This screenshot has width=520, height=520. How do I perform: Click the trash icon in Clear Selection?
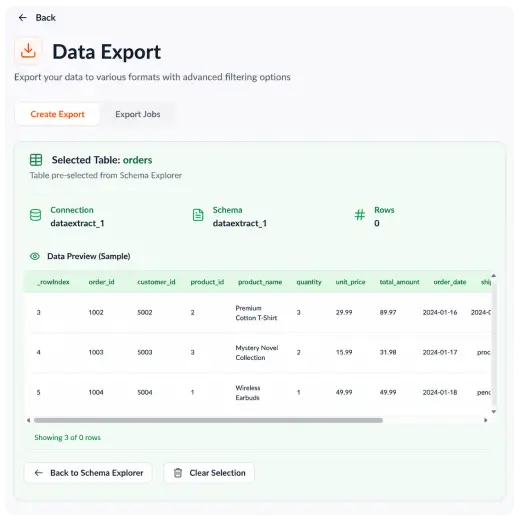[x=178, y=473]
